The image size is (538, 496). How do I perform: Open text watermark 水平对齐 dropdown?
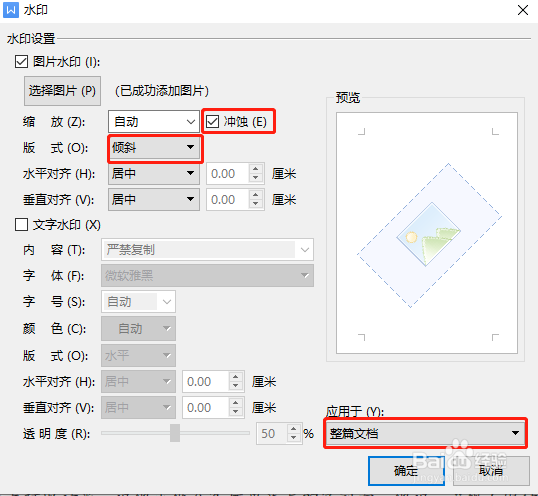click(x=138, y=381)
